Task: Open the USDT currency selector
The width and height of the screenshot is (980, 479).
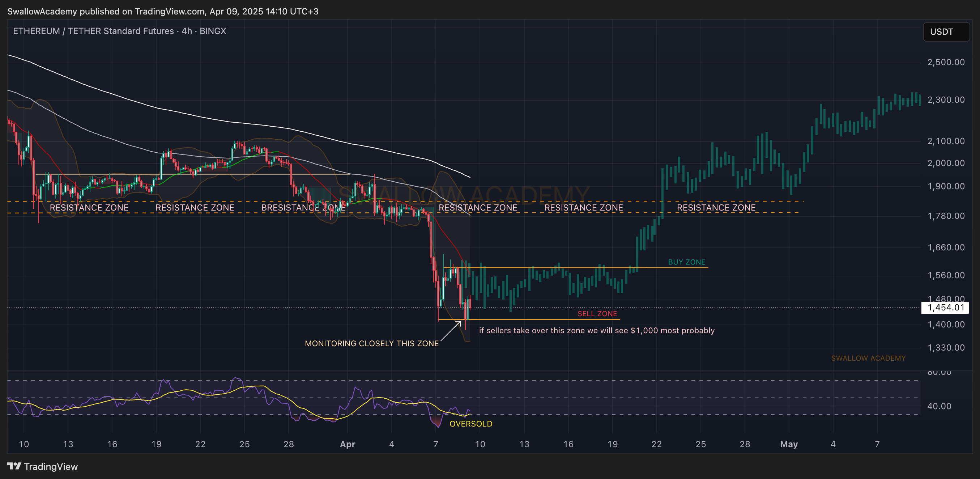Action: pyautogui.click(x=946, y=31)
